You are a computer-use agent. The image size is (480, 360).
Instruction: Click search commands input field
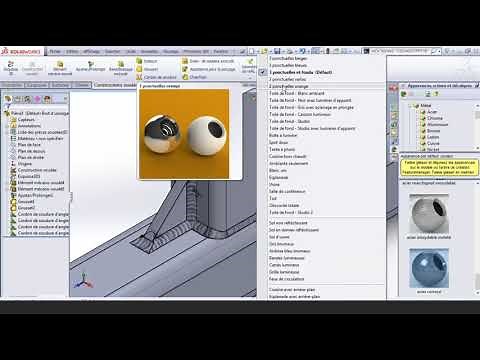click(x=400, y=51)
